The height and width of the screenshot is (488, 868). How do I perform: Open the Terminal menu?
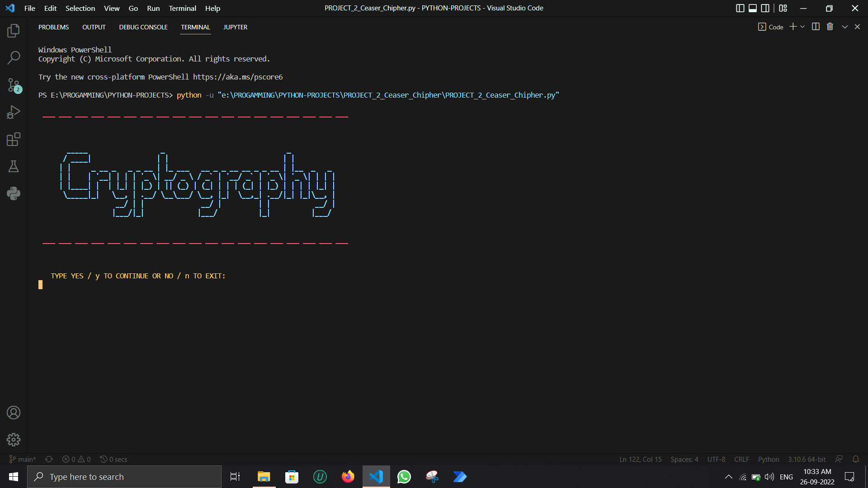182,8
